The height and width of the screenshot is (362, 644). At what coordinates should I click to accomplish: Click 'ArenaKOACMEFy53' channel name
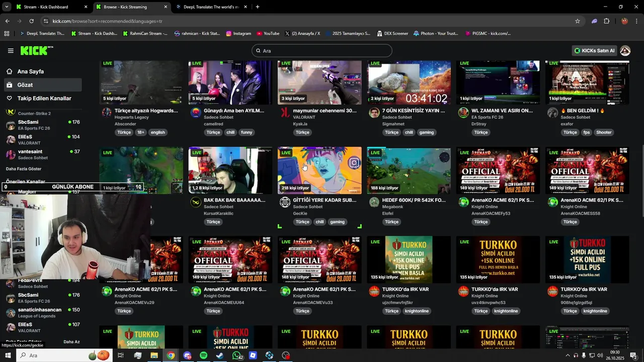point(491,213)
